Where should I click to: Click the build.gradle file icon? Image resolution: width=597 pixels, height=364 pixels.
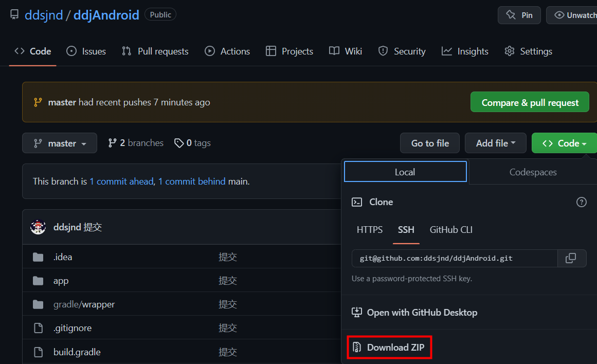click(x=38, y=352)
